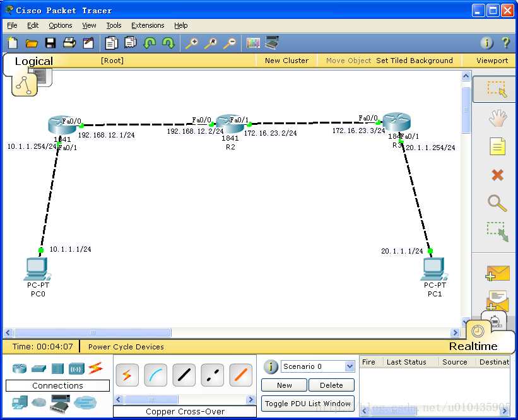Viewport: 518px width, 420px height.
Task: Open the Activity Wizard toolbar icon
Action: 88,43
